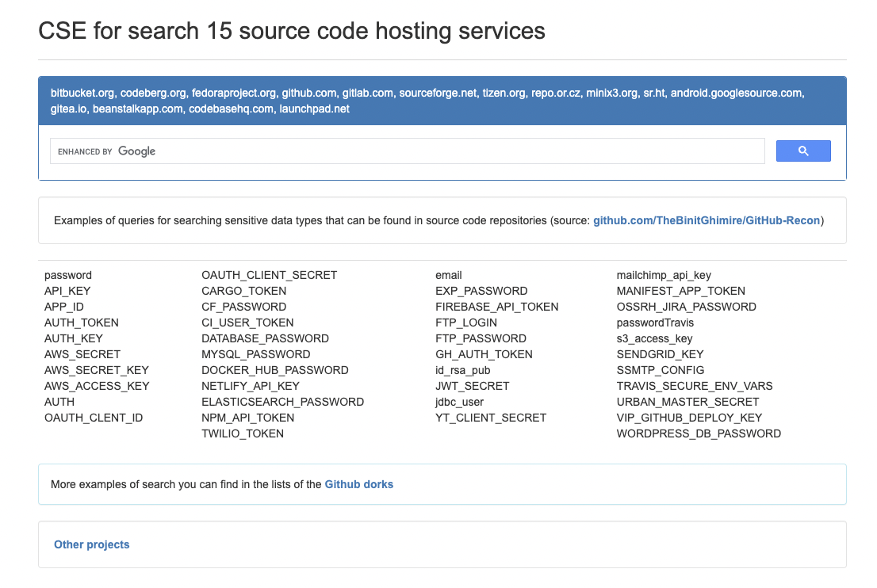Click the WORDPRESS_DB_PASSWORD query term
This screenshot has width=877, height=588.
pyautogui.click(x=699, y=433)
